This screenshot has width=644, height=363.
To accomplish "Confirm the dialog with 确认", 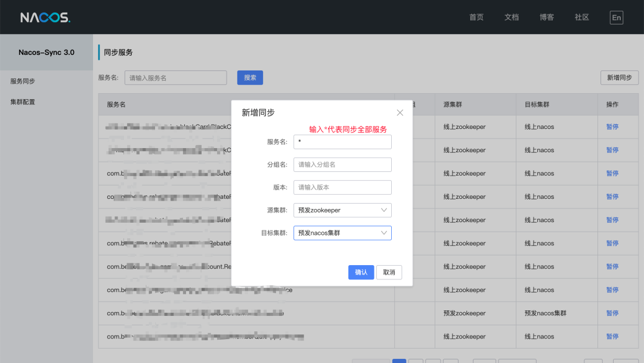I will click(x=361, y=272).
